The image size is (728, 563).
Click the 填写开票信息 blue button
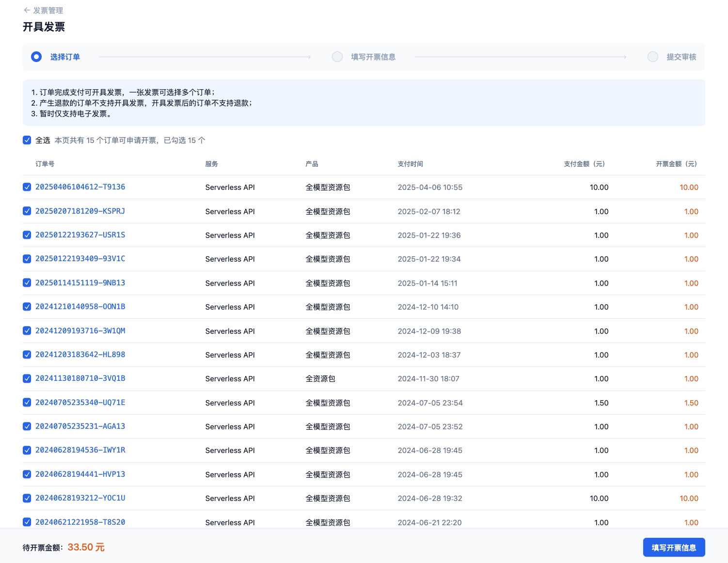(674, 547)
